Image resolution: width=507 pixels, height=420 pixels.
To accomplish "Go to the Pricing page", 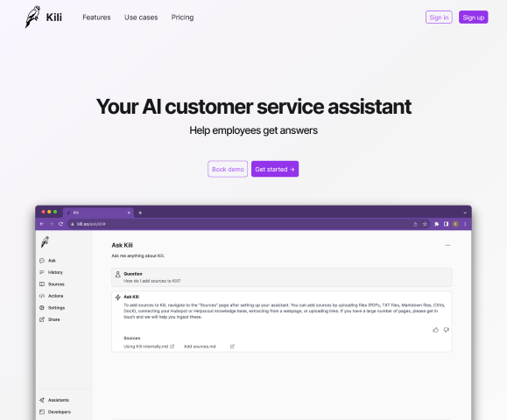I will click(182, 17).
